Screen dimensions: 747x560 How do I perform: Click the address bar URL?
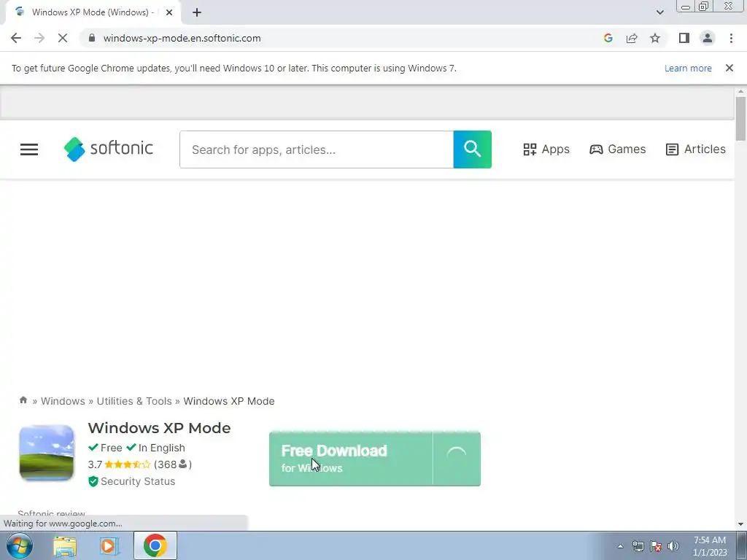point(182,38)
